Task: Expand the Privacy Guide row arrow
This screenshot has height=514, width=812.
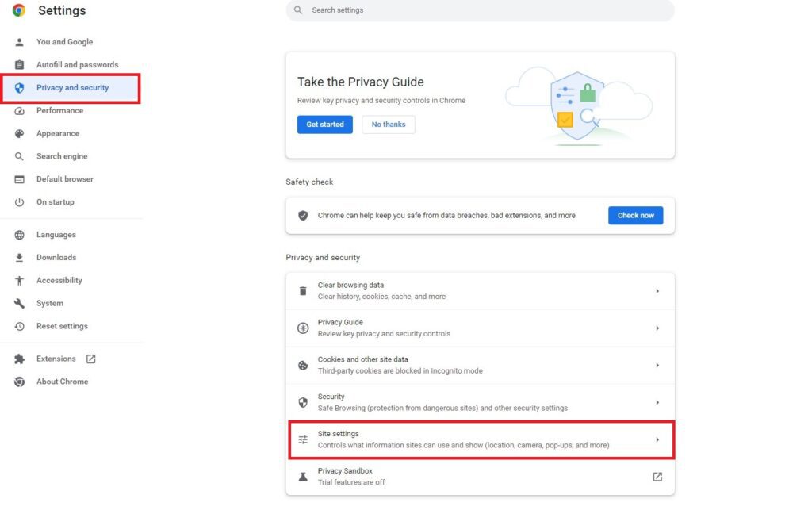Action: tap(657, 328)
